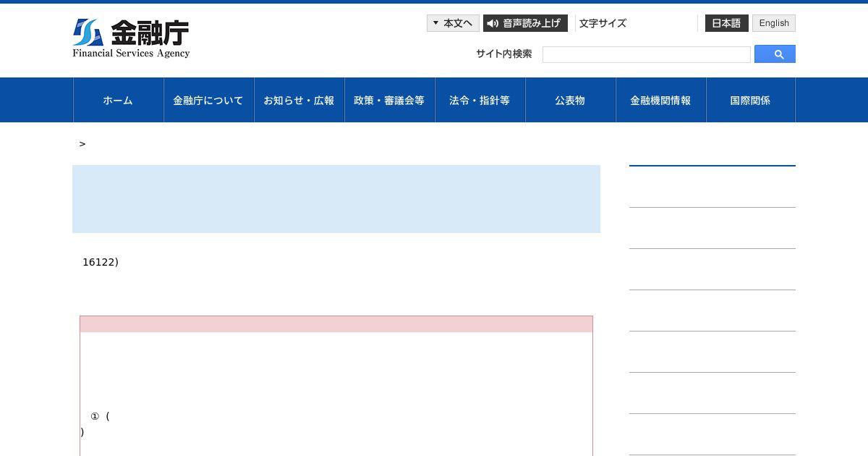Switch language to English
This screenshot has width=868, height=456.
pos(774,23)
